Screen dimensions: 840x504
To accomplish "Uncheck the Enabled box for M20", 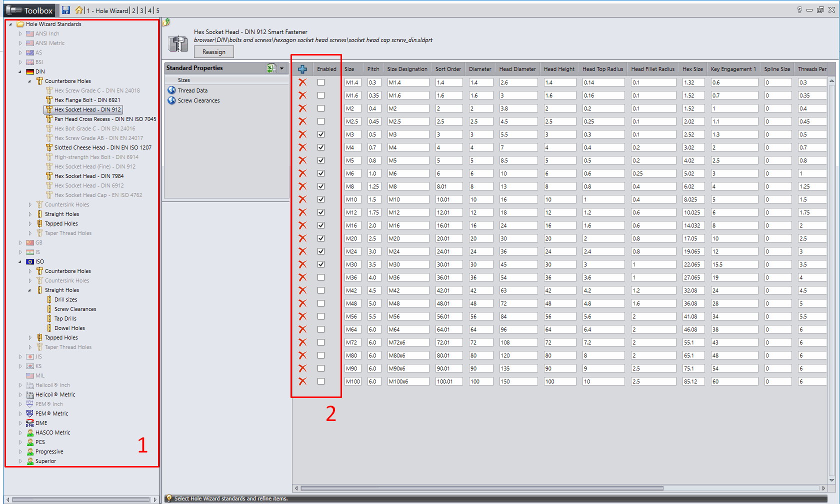I will tap(320, 238).
